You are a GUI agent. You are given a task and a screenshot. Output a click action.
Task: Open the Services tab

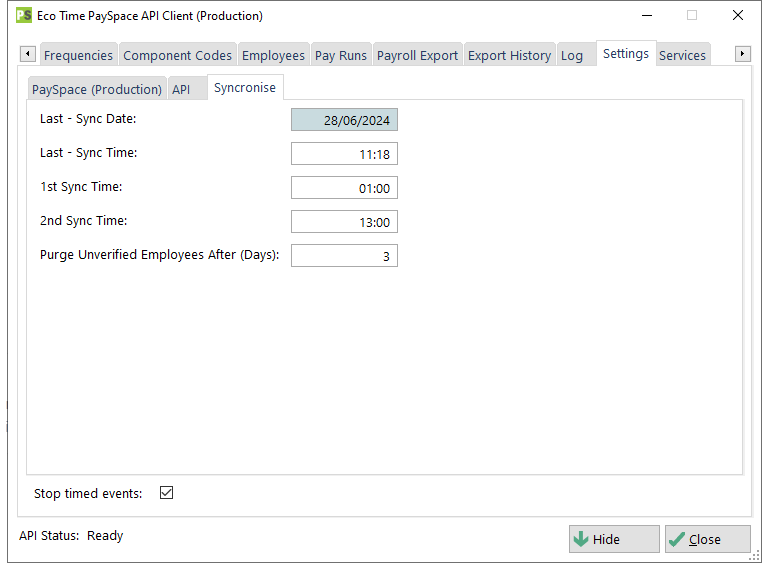[x=682, y=55]
